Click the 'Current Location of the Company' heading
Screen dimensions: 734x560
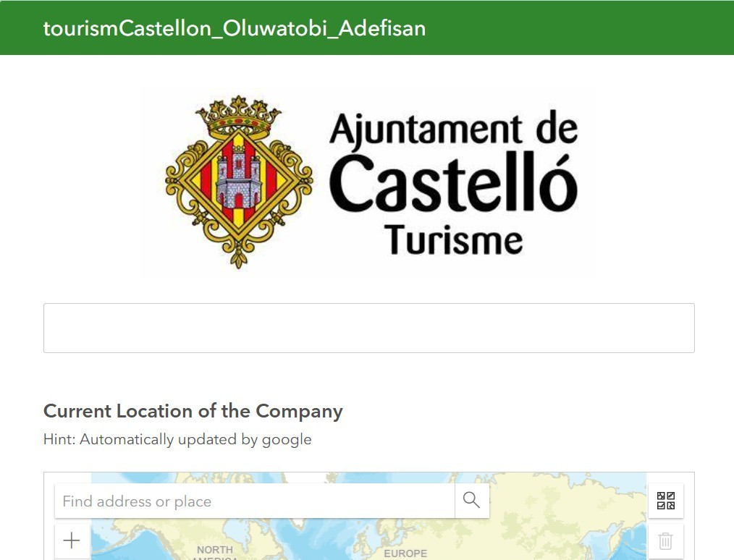tap(193, 411)
